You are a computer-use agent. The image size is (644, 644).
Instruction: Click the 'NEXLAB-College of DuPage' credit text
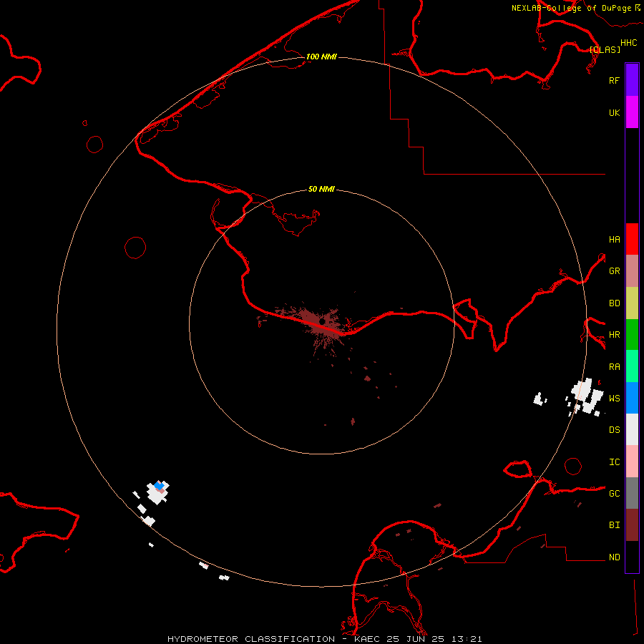point(572,8)
